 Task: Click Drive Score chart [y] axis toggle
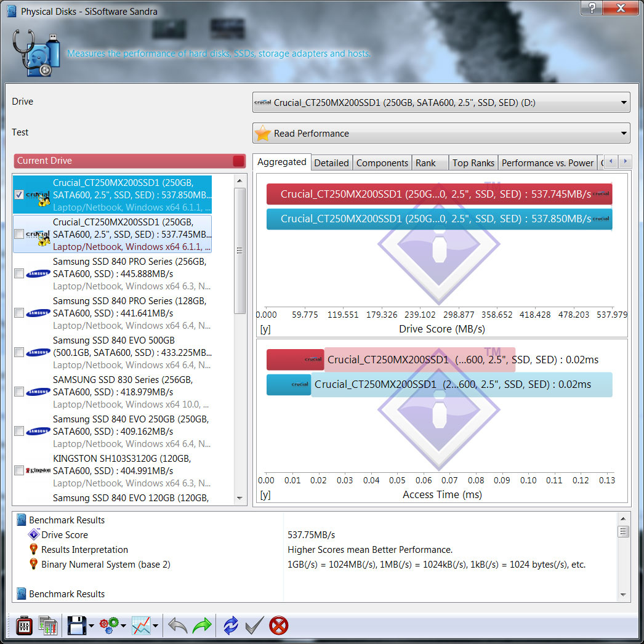[265, 329]
